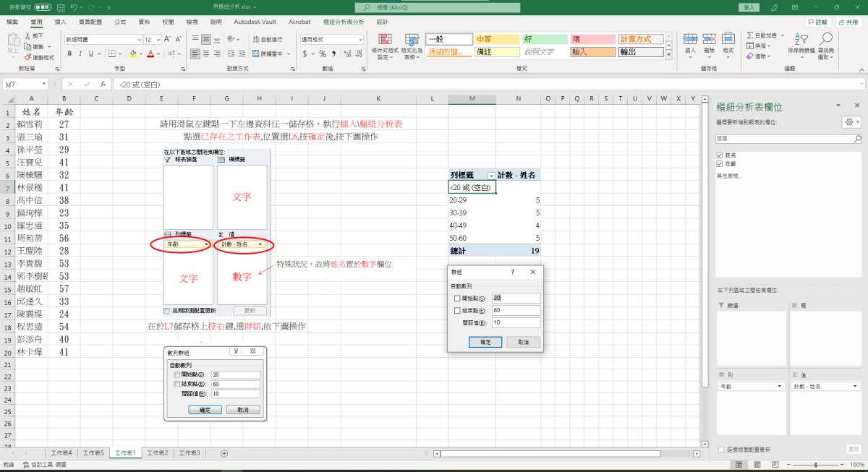This screenshot has height=472, width=868.
Task: Open the 年齡 field dropdown in the 列 area
Action: click(780, 387)
